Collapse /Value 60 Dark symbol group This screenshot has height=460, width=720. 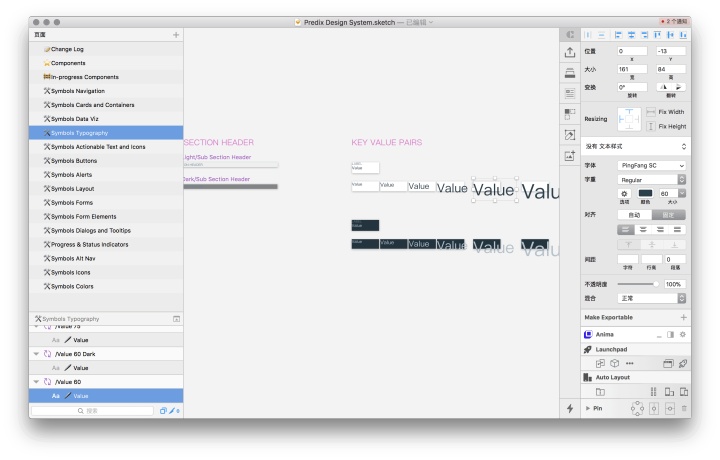point(36,354)
